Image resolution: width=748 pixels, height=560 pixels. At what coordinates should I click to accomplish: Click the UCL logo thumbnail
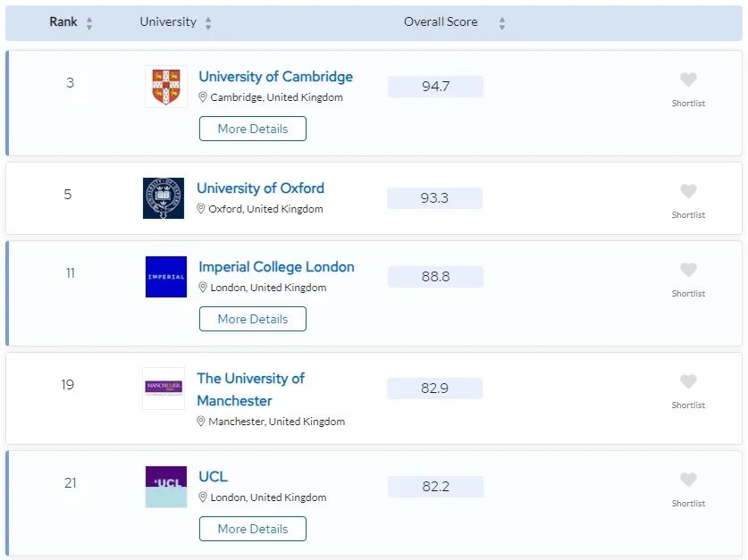[x=166, y=487]
